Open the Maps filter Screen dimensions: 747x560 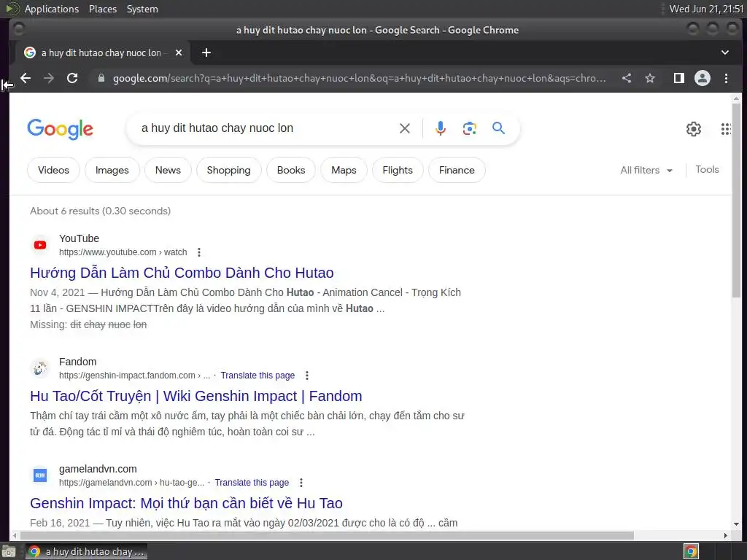click(344, 170)
